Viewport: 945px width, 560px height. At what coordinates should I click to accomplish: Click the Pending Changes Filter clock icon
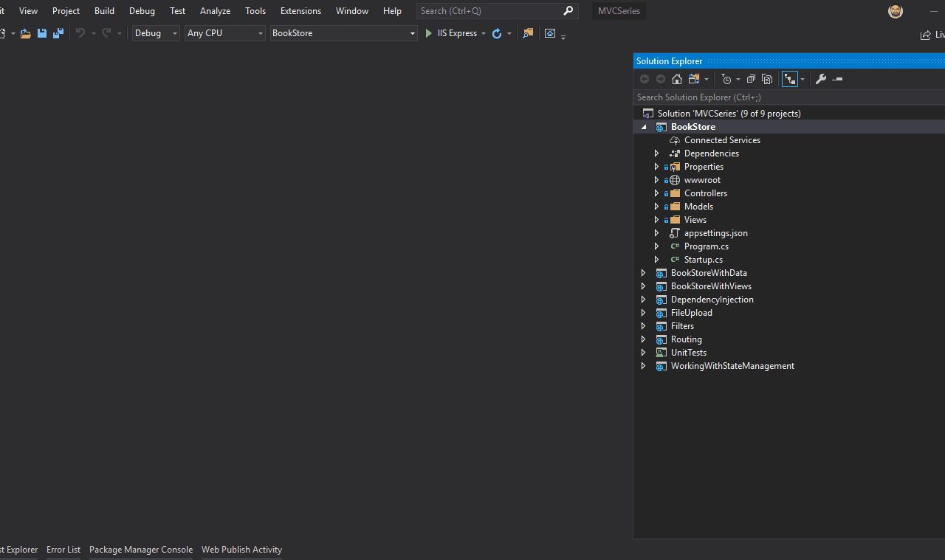(x=726, y=79)
